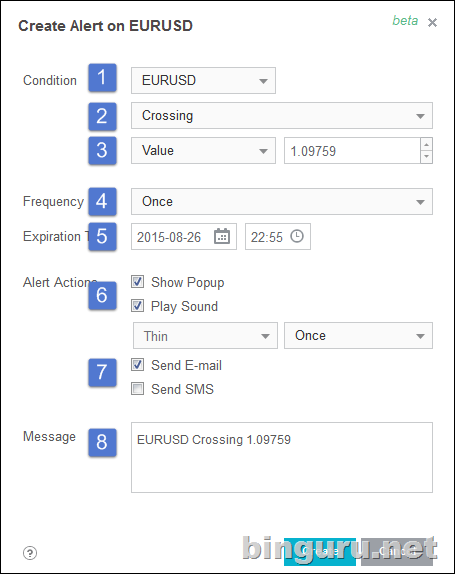Enable the Send SMS checkbox
The image size is (455, 574).
pyautogui.click(x=138, y=388)
